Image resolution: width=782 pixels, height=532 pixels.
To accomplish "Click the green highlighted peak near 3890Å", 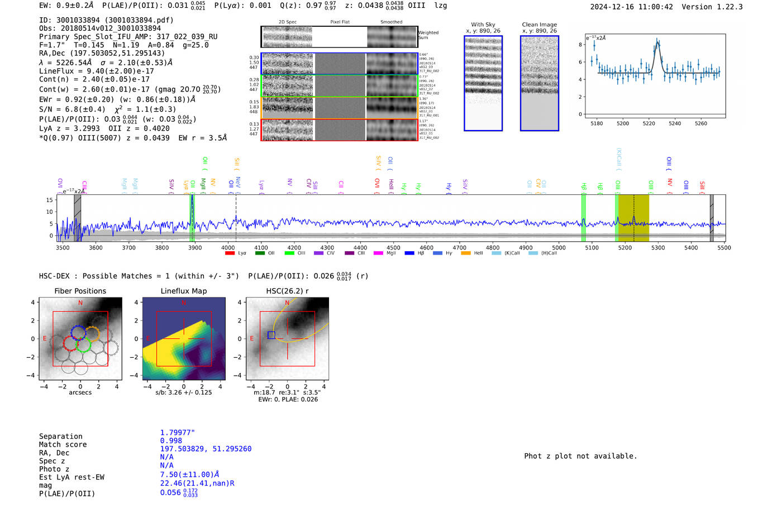I will [x=192, y=218].
